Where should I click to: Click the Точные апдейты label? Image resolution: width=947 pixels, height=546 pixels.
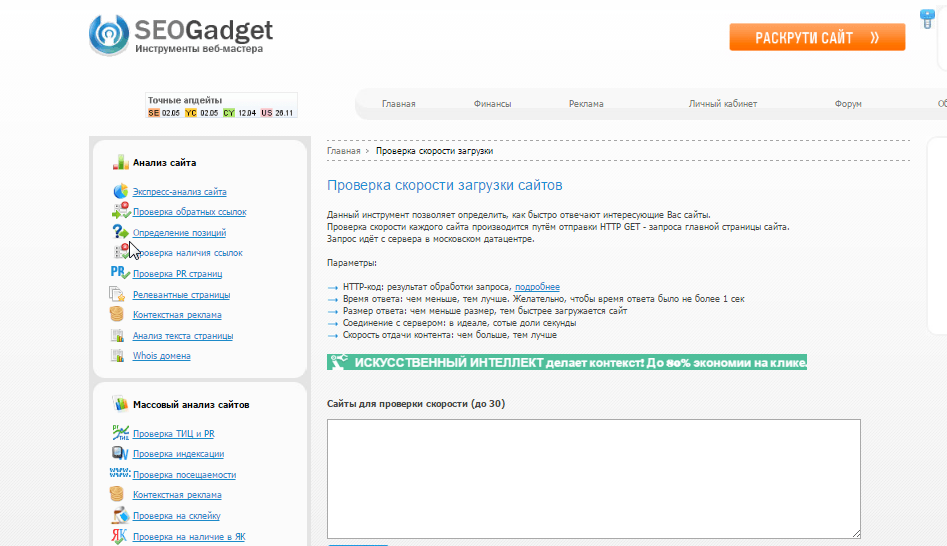185,100
